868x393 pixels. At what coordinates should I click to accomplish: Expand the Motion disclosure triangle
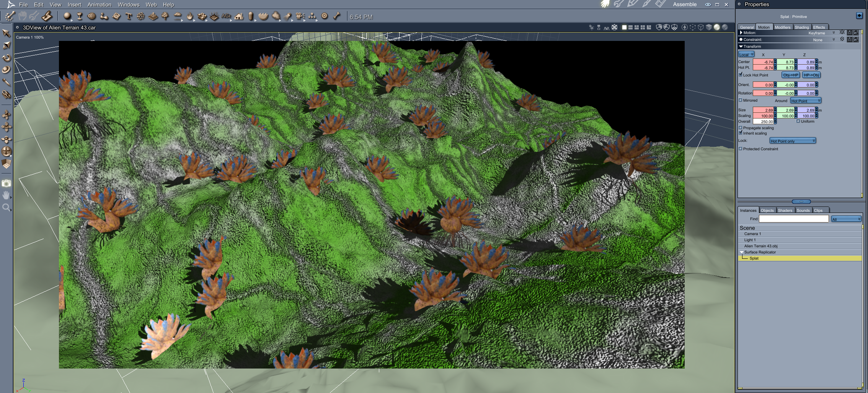pos(741,33)
